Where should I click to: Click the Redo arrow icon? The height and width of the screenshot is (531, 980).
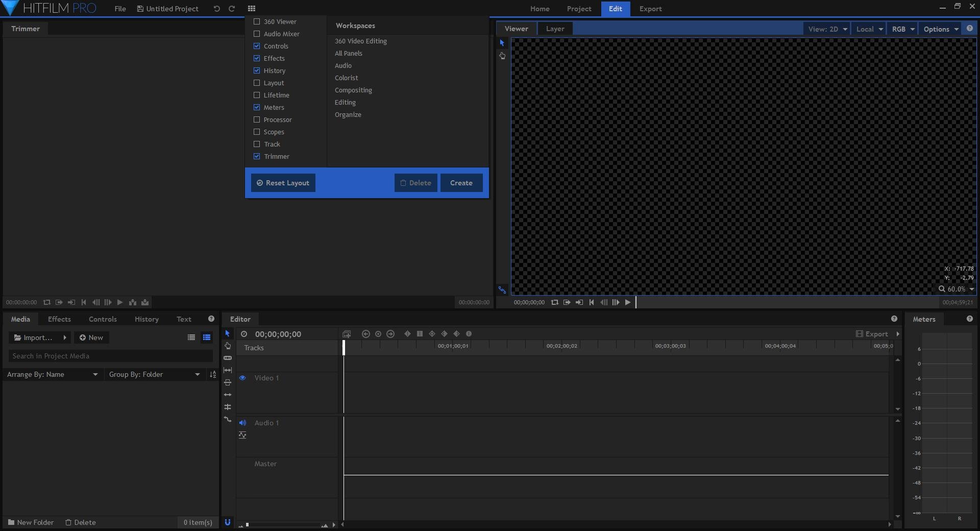coord(232,9)
